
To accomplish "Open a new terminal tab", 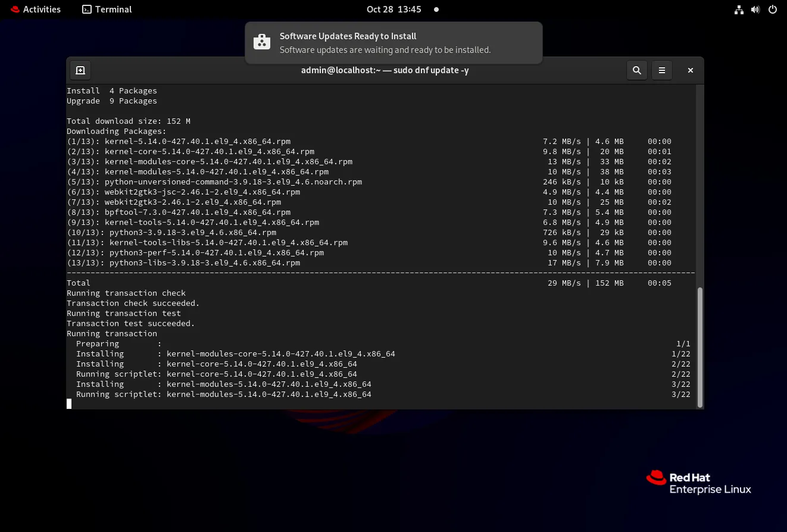I will click(80, 70).
